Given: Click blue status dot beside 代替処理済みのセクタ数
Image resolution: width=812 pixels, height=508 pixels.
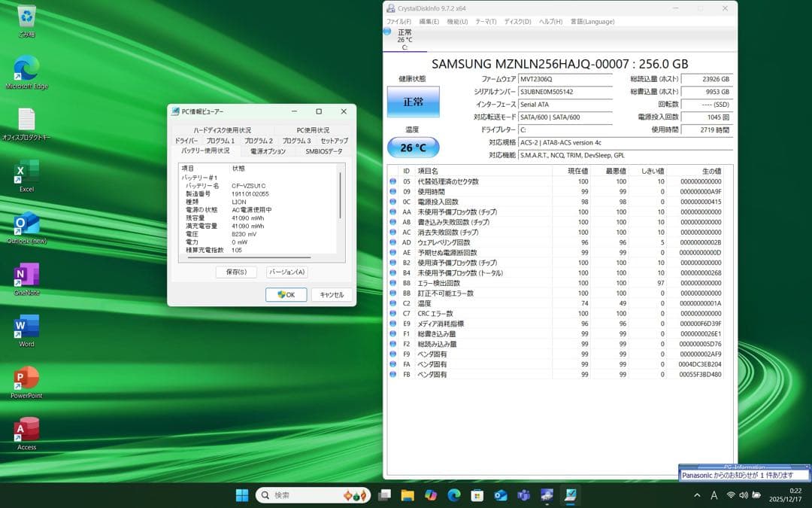Looking at the screenshot, I should pyautogui.click(x=392, y=181).
